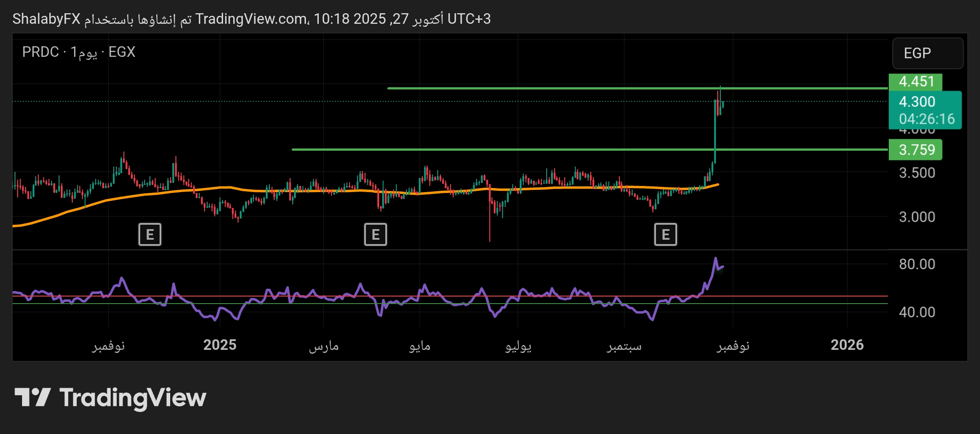Click the 2026 label on time axis
Image resolution: width=980 pixels, height=434 pixels.
pyautogui.click(x=847, y=345)
